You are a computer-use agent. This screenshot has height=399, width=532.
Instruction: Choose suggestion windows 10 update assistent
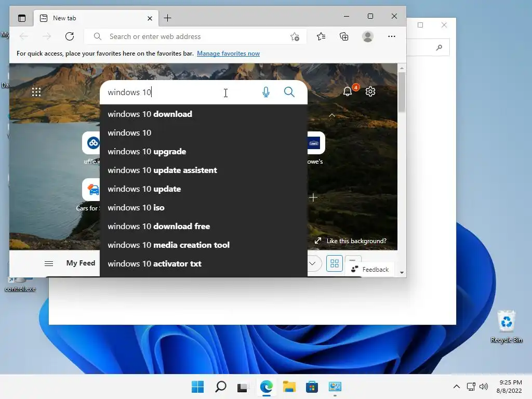coord(204,170)
